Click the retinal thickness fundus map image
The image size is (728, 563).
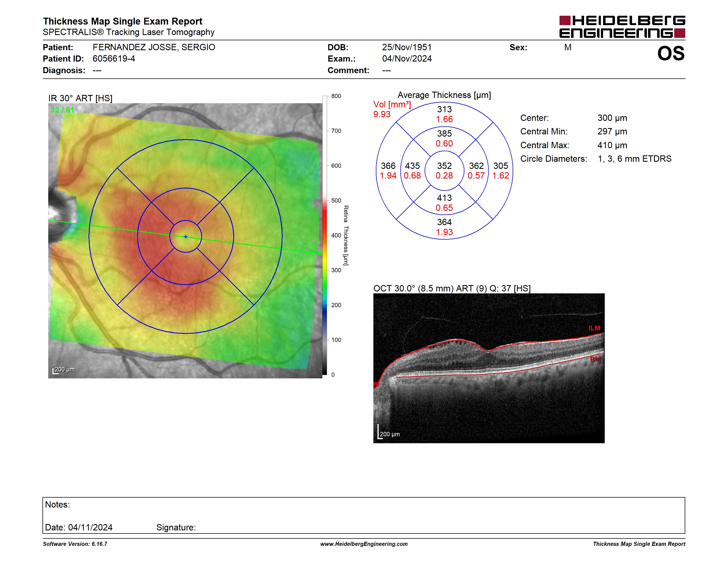pos(185,240)
